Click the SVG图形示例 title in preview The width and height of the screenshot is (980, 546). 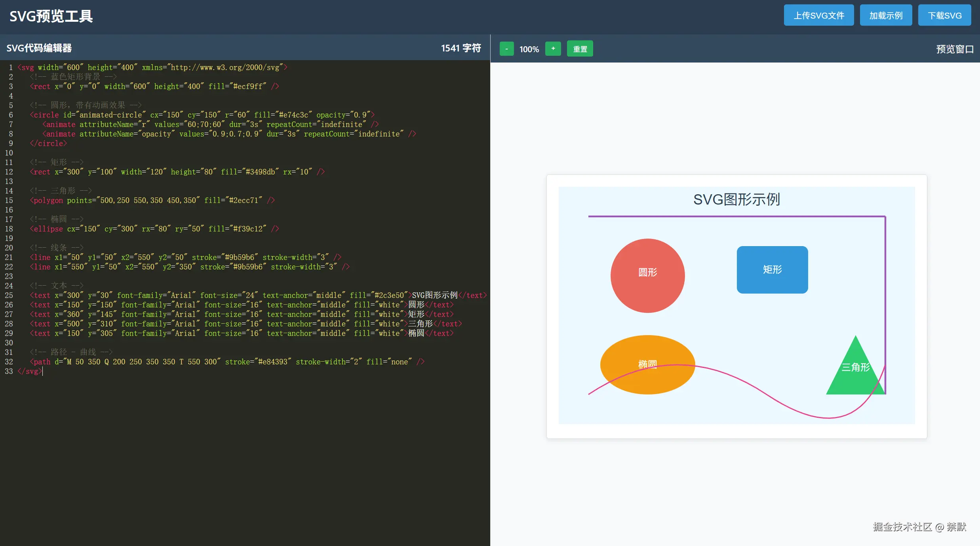coord(736,199)
